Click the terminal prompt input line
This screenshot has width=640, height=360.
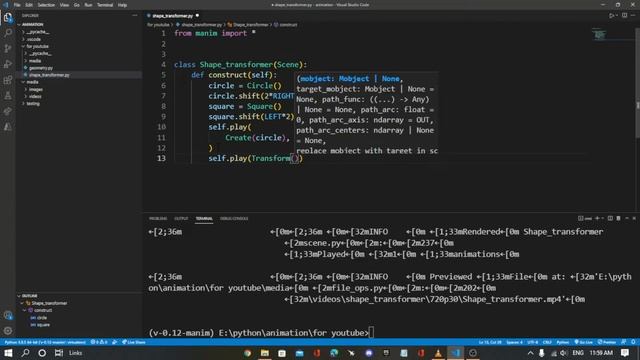261,333
